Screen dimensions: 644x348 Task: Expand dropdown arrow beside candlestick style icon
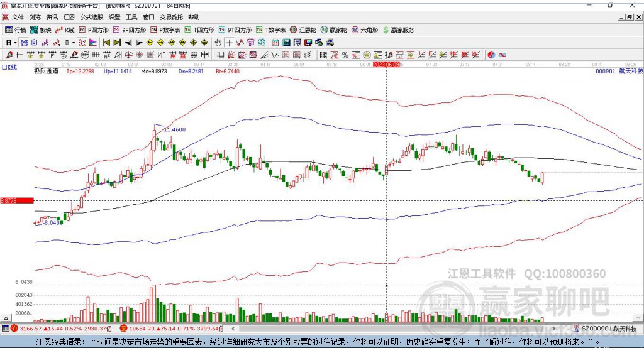point(74,43)
